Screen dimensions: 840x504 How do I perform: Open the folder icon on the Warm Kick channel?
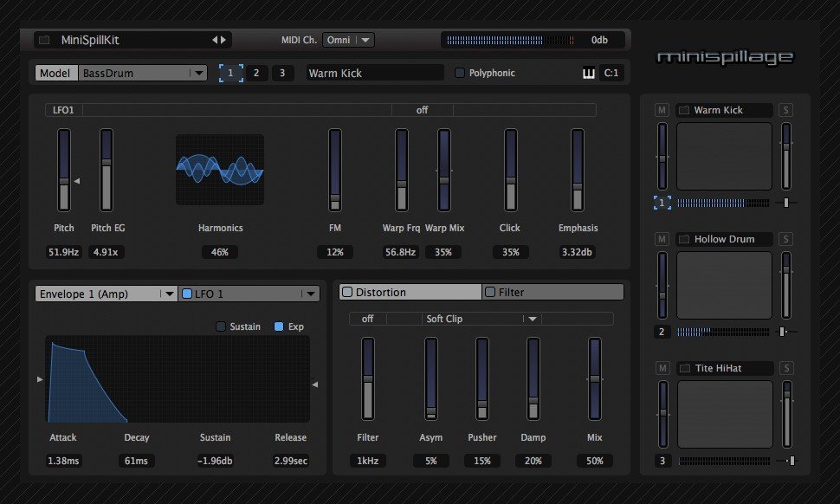[x=682, y=110]
